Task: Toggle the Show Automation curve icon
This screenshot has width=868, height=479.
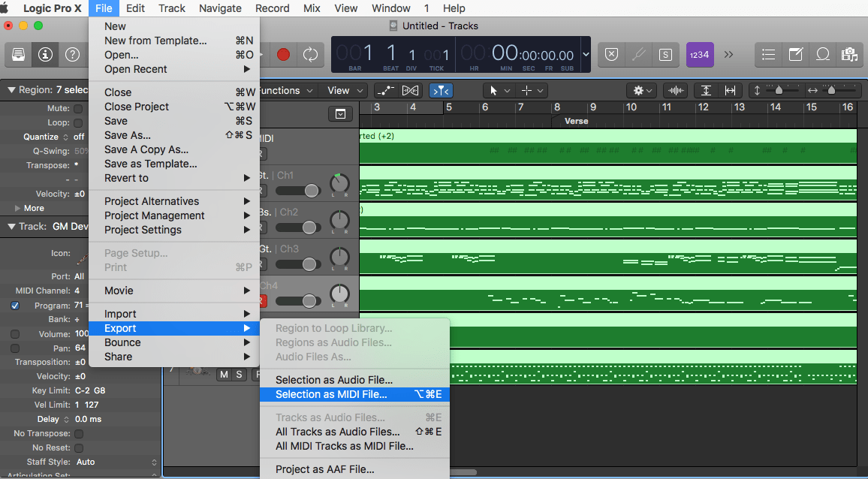Action: pos(384,90)
